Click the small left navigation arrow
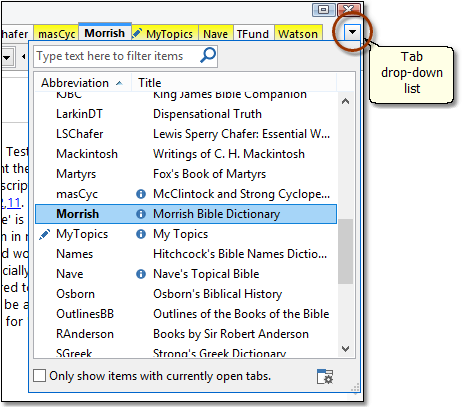This screenshot has height=409, width=462. point(23,57)
